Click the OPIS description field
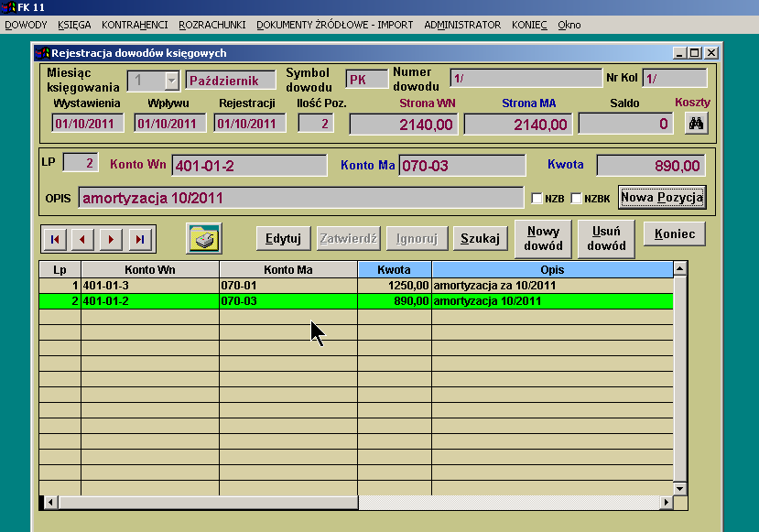This screenshot has height=532, width=759. pyautogui.click(x=300, y=198)
